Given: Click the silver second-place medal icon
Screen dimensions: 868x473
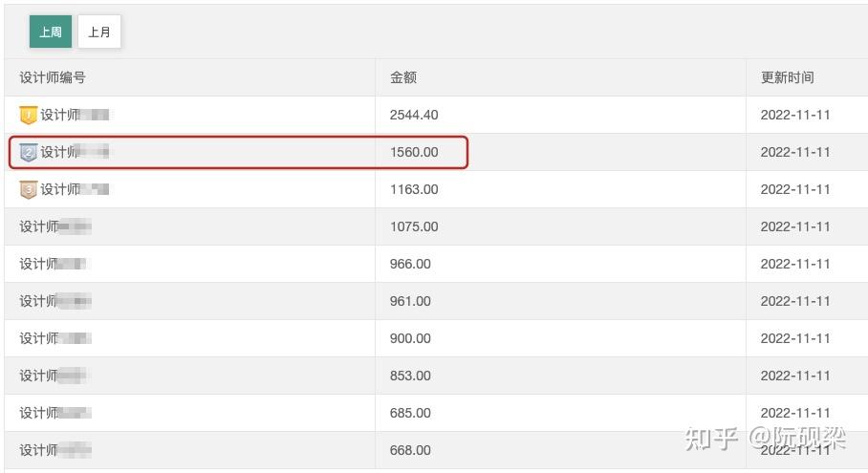Looking at the screenshot, I should (28, 153).
